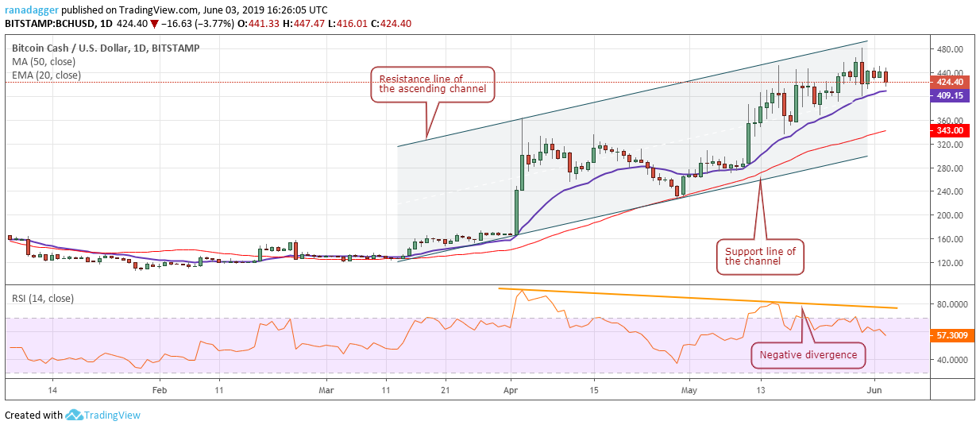Click the '21' date axis label
The width and height of the screenshot is (980, 429).
(446, 391)
